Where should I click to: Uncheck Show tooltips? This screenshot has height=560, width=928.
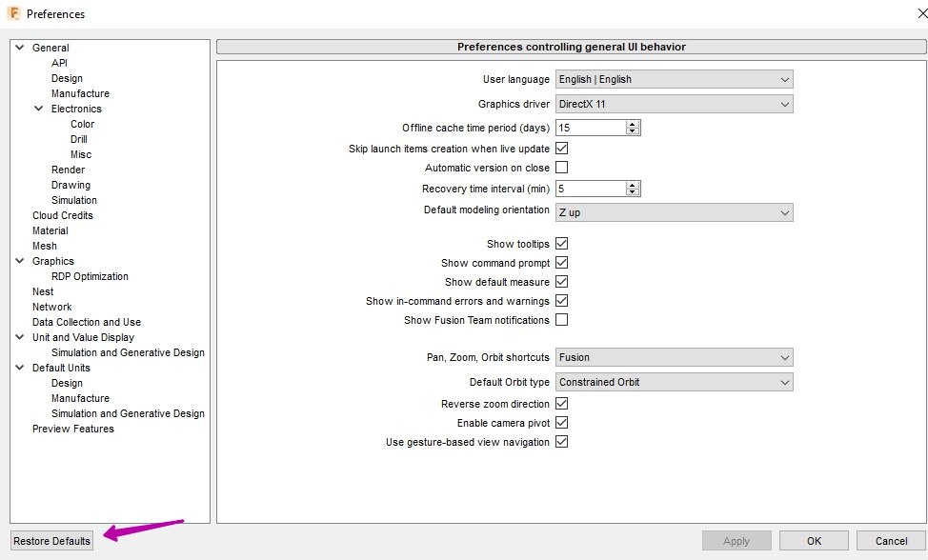(x=561, y=244)
